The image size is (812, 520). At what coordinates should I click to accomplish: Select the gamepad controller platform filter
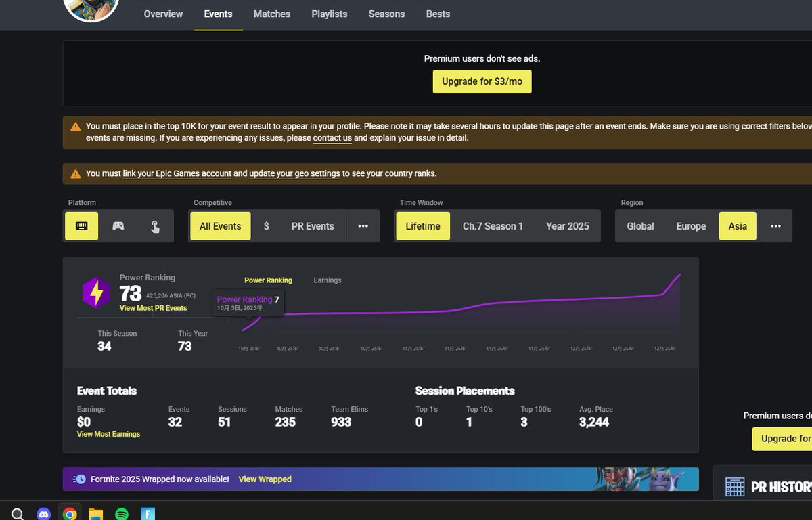[x=118, y=226]
